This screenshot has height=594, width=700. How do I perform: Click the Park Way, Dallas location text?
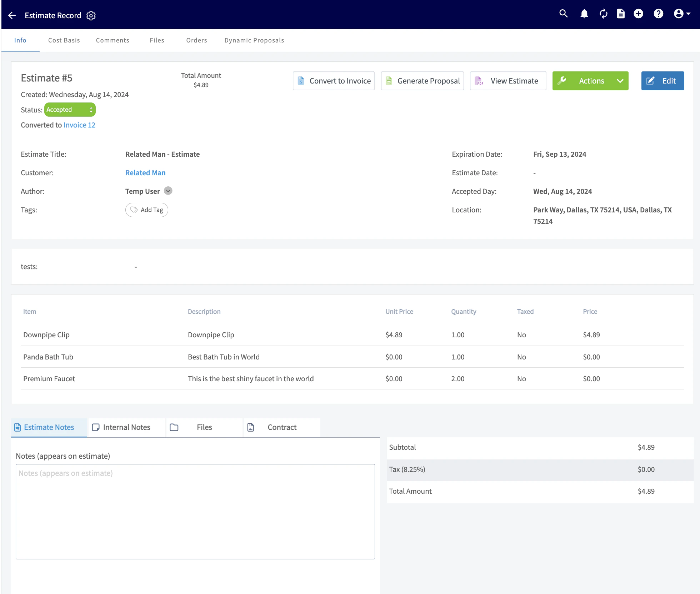point(602,216)
